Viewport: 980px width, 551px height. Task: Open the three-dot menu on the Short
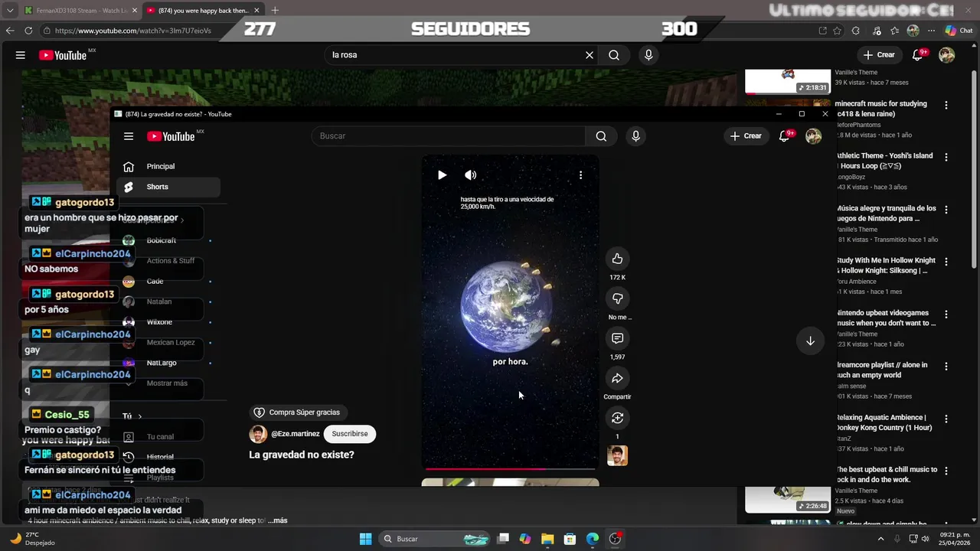(580, 175)
